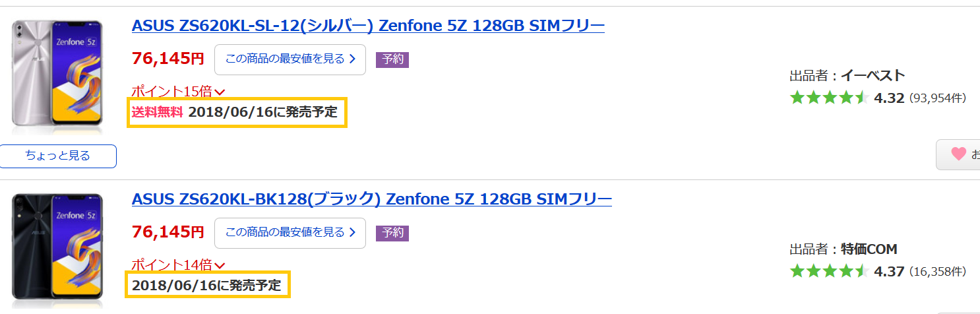The height and width of the screenshot is (314, 980).
Task: Open the black Zenfone 5Z product thumbnail
Action: (58, 249)
